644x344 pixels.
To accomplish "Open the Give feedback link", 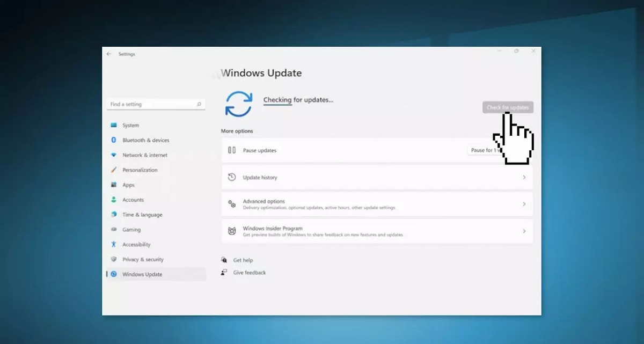I will (250, 273).
